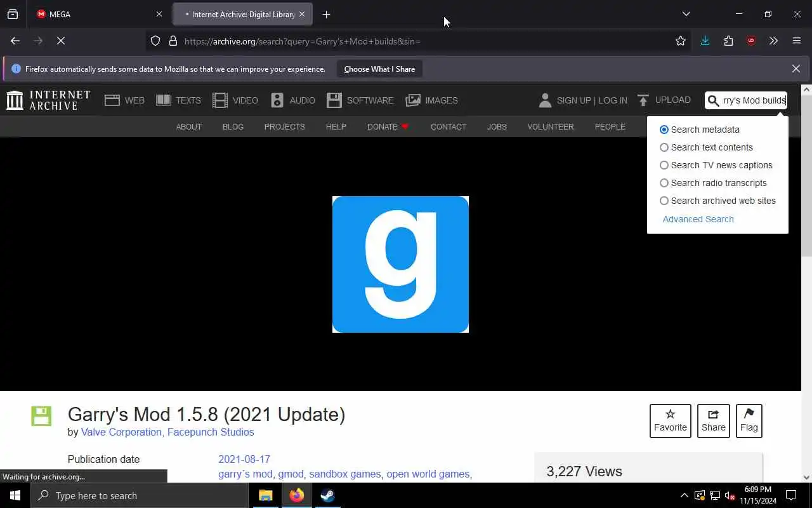812x508 pixels.
Task: Open the HELP menu item
Action: tap(336, 126)
